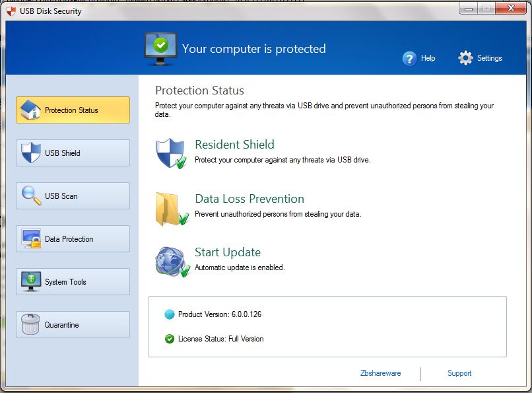
Task: Click the blue Product Version bullet icon
Action: 170,314
